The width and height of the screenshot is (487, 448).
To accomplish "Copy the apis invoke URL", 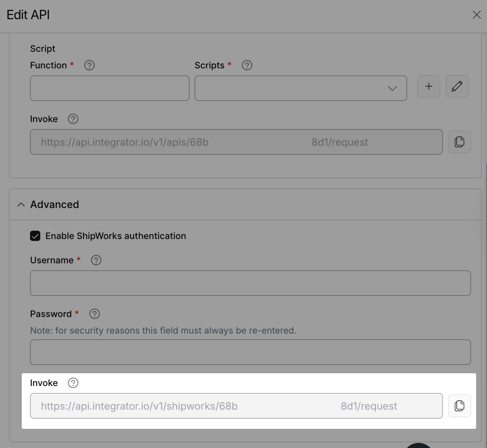I will pos(460,142).
